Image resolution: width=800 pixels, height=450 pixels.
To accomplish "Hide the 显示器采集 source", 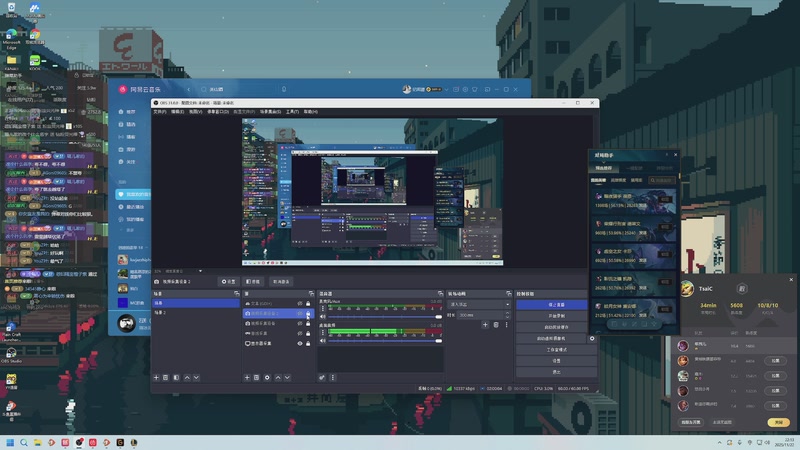I will (300, 343).
